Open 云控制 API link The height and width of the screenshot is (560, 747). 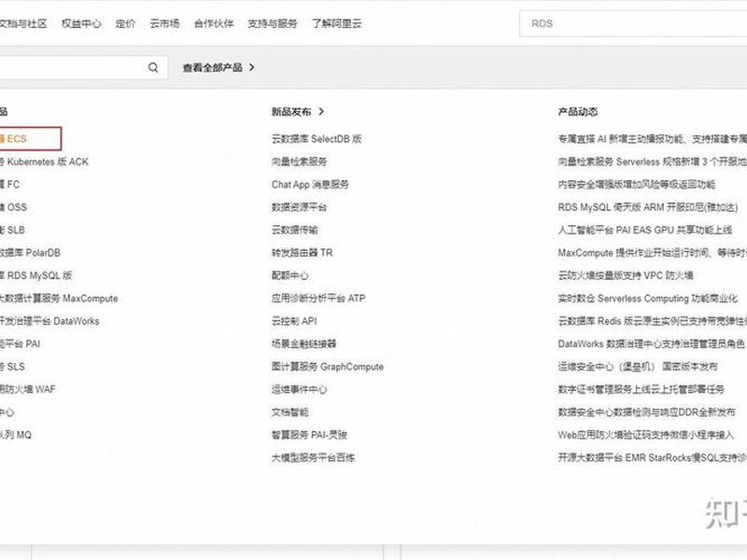(x=294, y=321)
